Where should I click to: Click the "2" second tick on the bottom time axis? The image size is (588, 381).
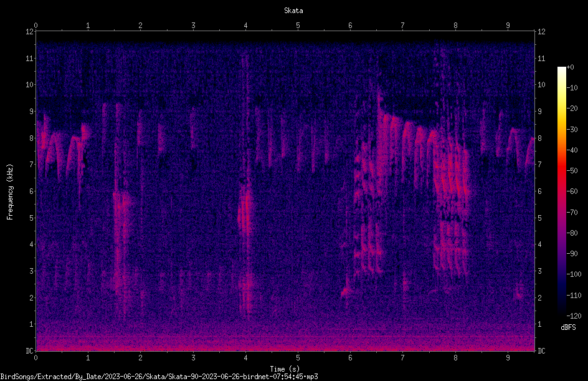tap(141, 358)
